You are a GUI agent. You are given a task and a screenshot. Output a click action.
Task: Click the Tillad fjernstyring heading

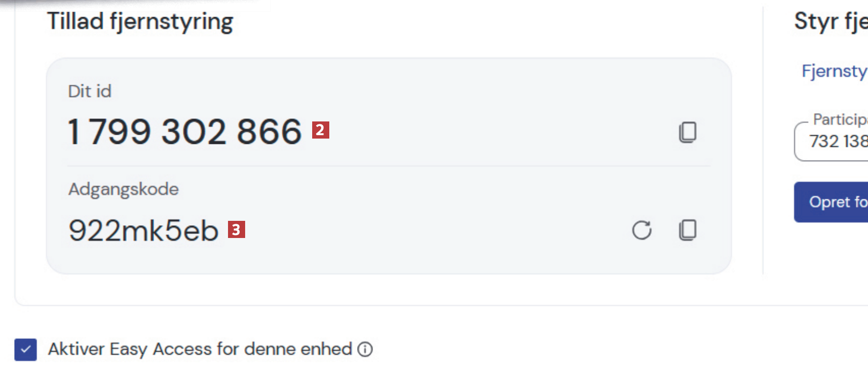click(140, 22)
